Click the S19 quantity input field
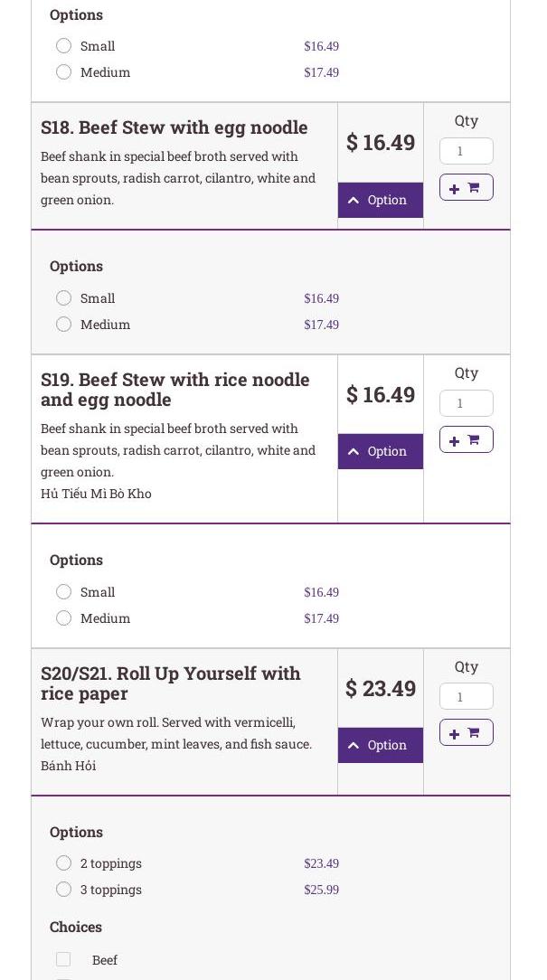The width and height of the screenshot is (547, 980). 466,403
